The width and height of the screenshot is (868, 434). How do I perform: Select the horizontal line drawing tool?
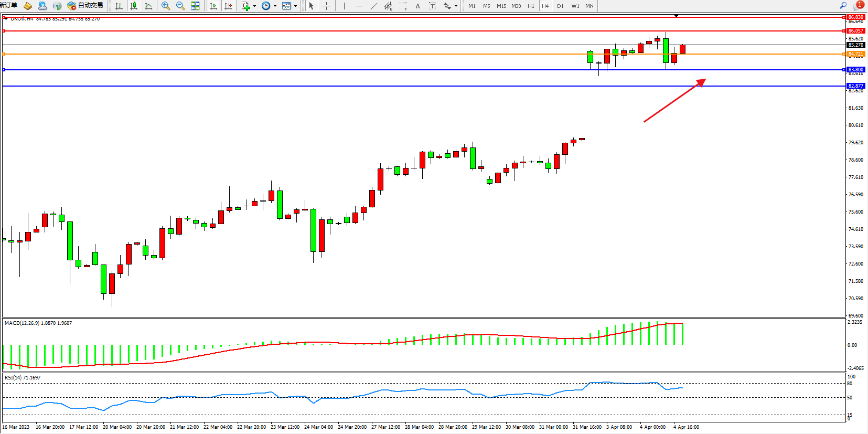(359, 6)
